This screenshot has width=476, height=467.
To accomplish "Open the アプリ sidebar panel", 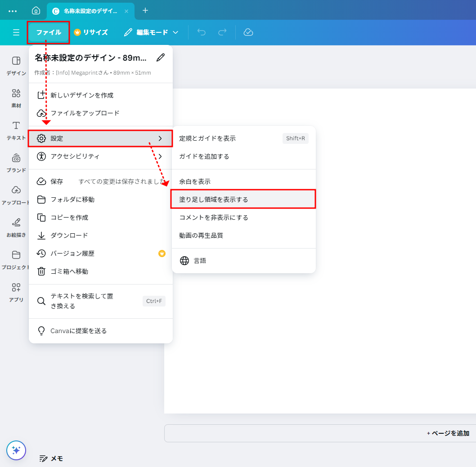I will click(16, 292).
